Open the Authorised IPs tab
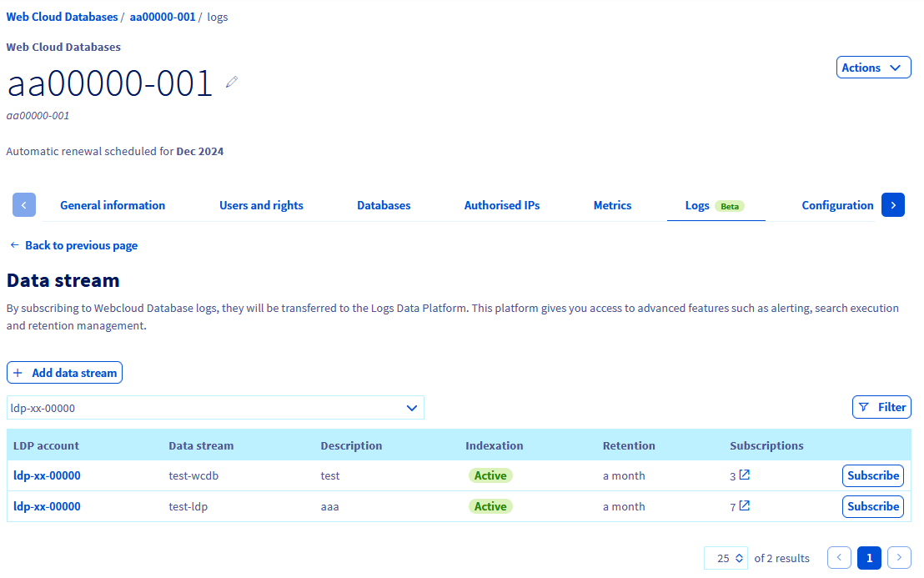This screenshot has width=924, height=578. tap(501, 204)
